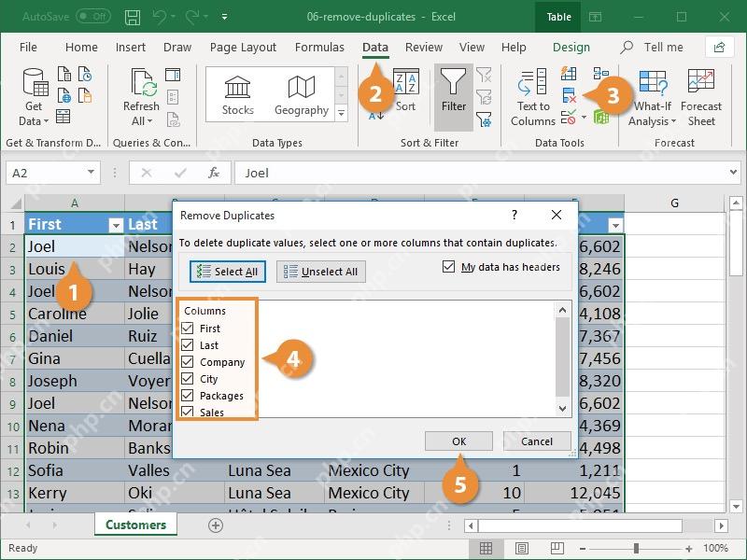This screenshot has height=560, width=747.
Task: Switch to the Page Layout tab
Action: coord(243,48)
